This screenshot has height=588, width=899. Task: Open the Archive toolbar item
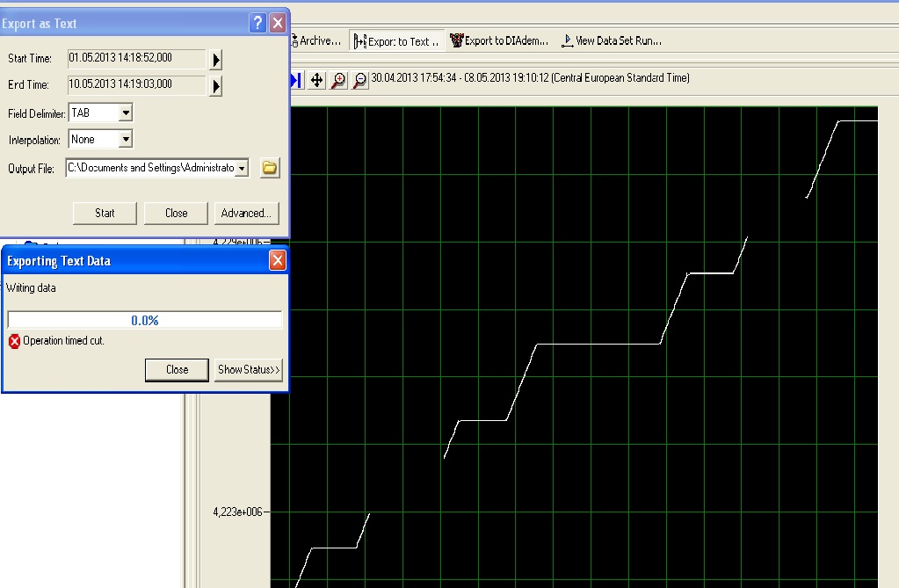tap(315, 40)
